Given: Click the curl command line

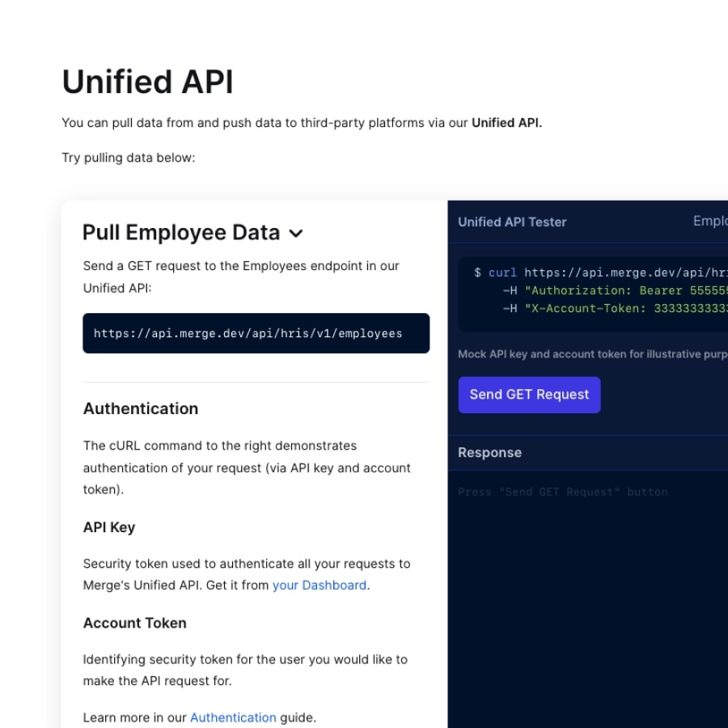Looking at the screenshot, I should 601,273.
